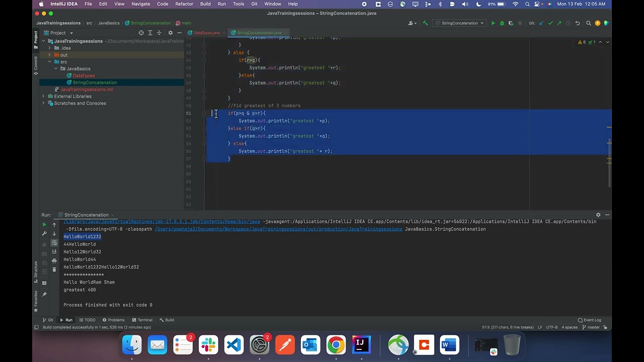Toggle tool window bars in status corner
The width and height of the screenshot is (644, 362).
click(37, 327)
